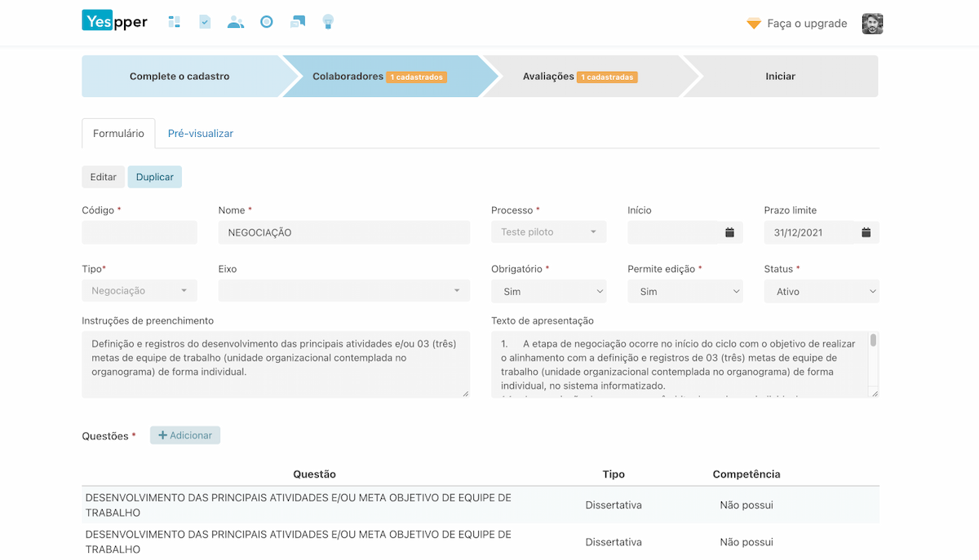Open the dashboard layout icon in navbar
This screenshot has width=979, height=560.
(x=174, y=22)
